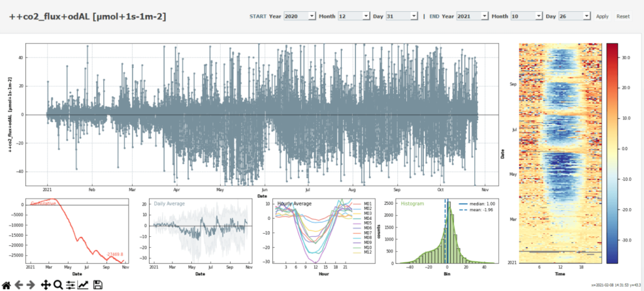644x291 pixels.
Task: Open Configure subplots sliders icon
Action: [x=70, y=285]
